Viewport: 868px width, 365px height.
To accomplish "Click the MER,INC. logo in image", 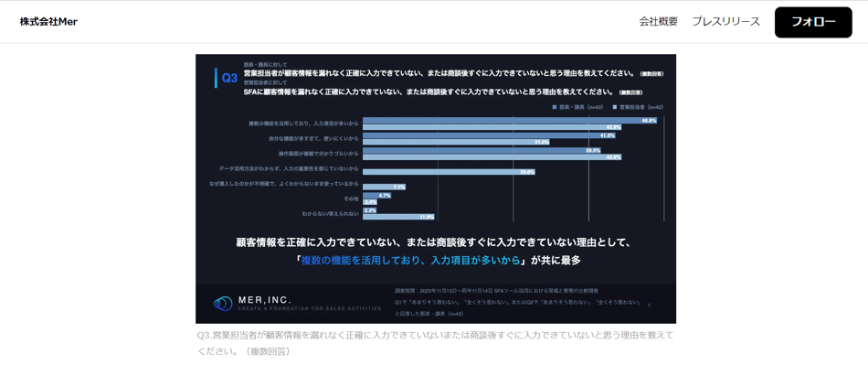I will (296, 303).
